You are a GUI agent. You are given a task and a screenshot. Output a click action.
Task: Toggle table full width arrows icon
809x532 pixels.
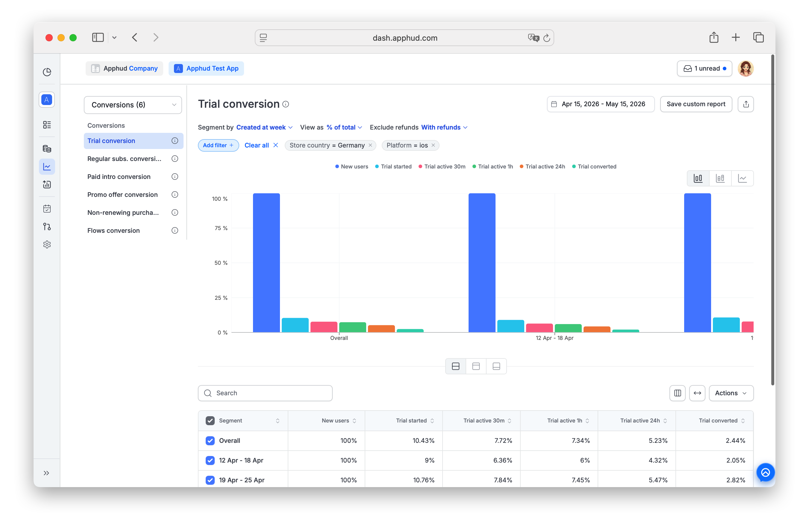697,393
